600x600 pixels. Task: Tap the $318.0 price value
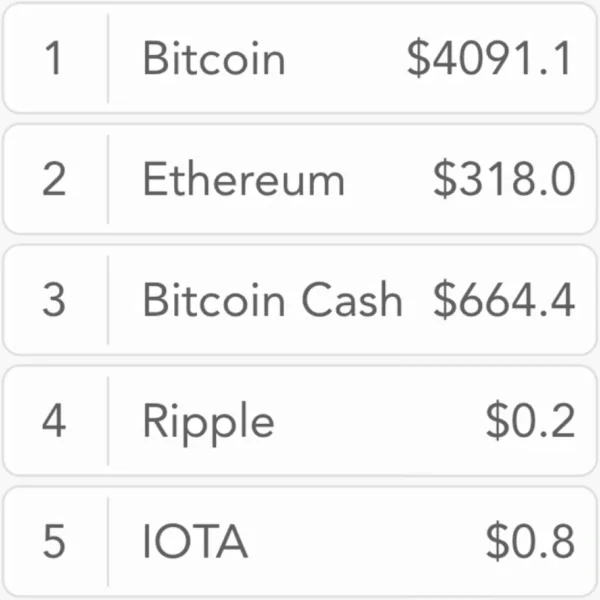click(504, 180)
